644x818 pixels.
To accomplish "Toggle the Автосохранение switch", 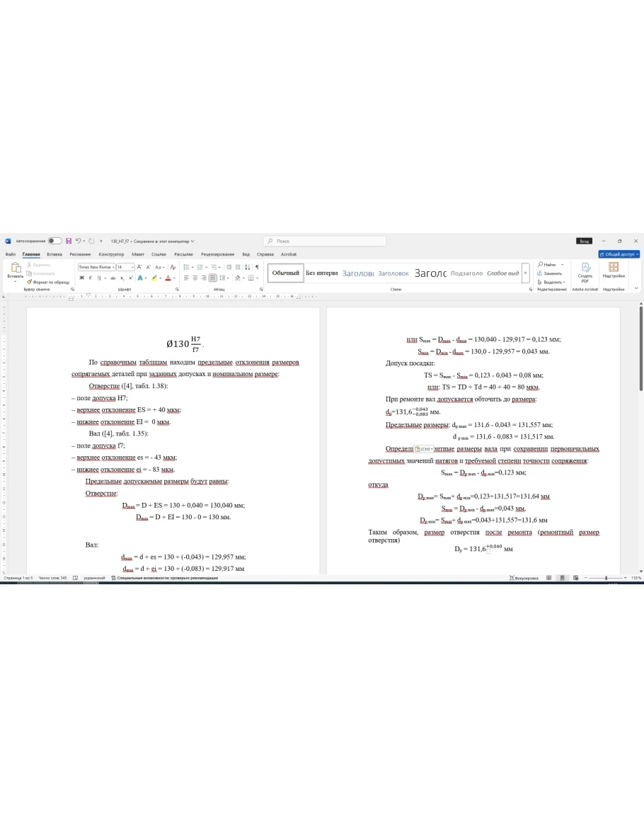I will pyautogui.click(x=54, y=241).
